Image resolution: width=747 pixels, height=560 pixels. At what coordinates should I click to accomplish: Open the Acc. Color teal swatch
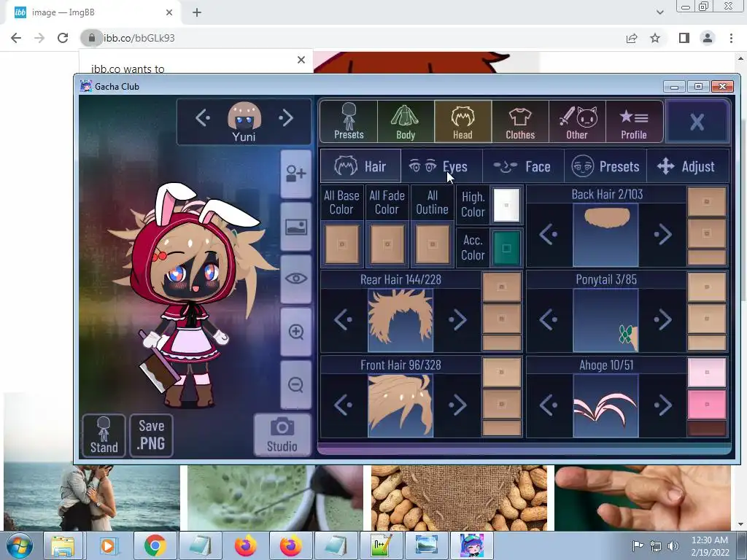[x=506, y=248]
